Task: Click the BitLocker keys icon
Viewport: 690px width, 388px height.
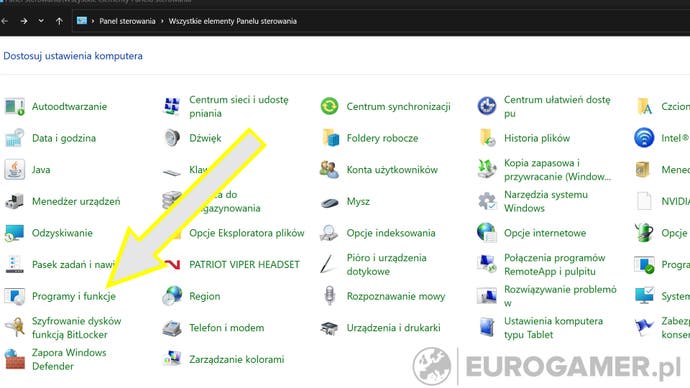Action: [15, 328]
